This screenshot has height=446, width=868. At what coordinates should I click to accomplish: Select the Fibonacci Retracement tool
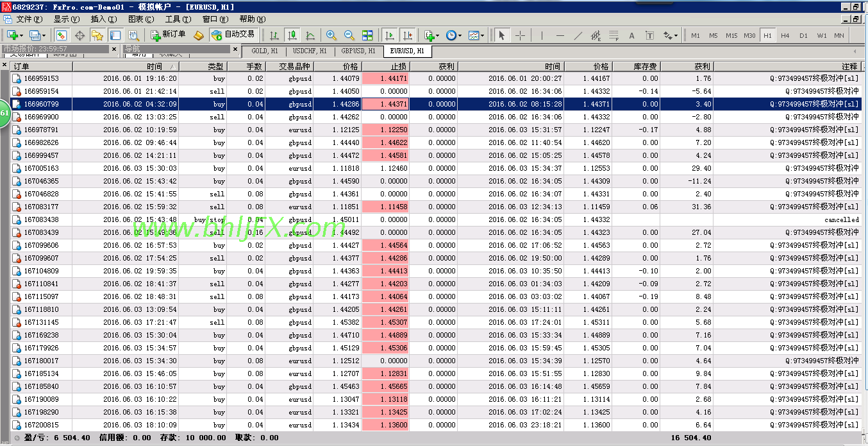614,35
